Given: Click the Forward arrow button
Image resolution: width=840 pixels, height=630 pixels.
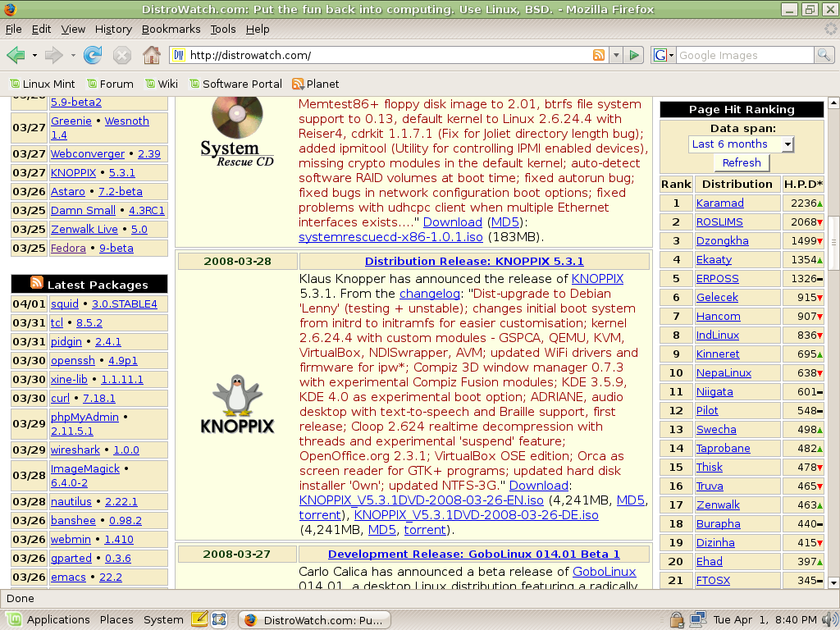Looking at the screenshot, I should [53, 55].
